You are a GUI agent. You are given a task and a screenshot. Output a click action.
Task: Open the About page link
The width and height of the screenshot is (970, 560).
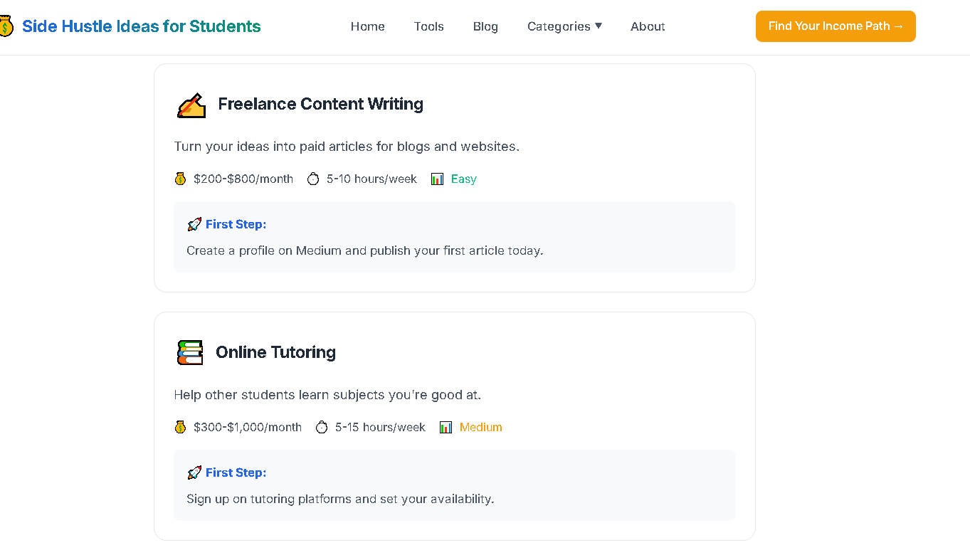coord(647,26)
